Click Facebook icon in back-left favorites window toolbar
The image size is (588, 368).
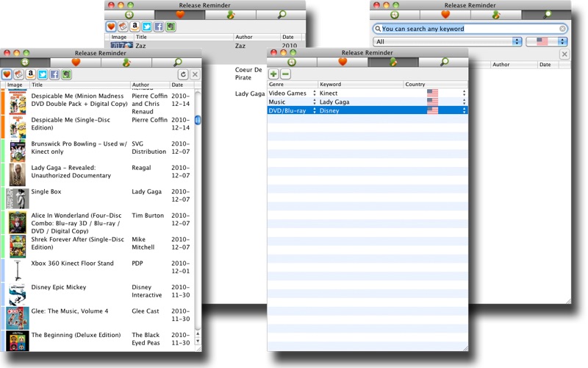[x=159, y=26]
